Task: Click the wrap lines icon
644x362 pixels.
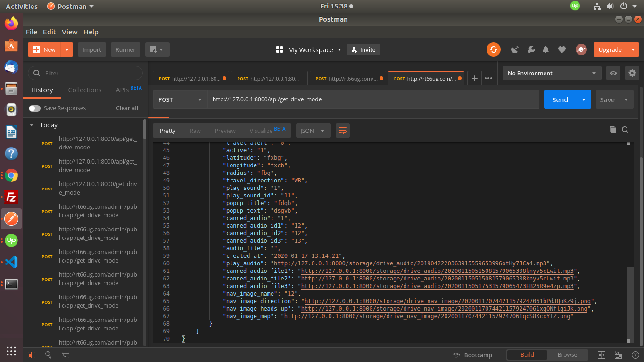Action: coord(342,131)
